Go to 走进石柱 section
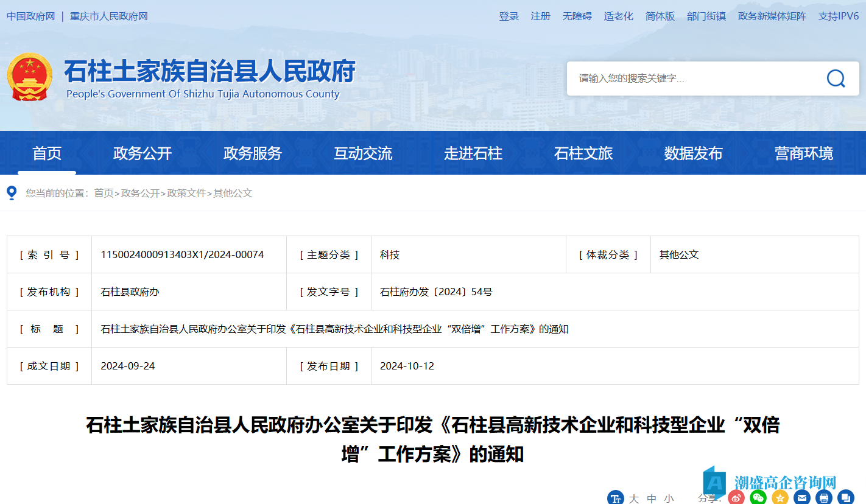This screenshot has width=866, height=504. tap(473, 153)
